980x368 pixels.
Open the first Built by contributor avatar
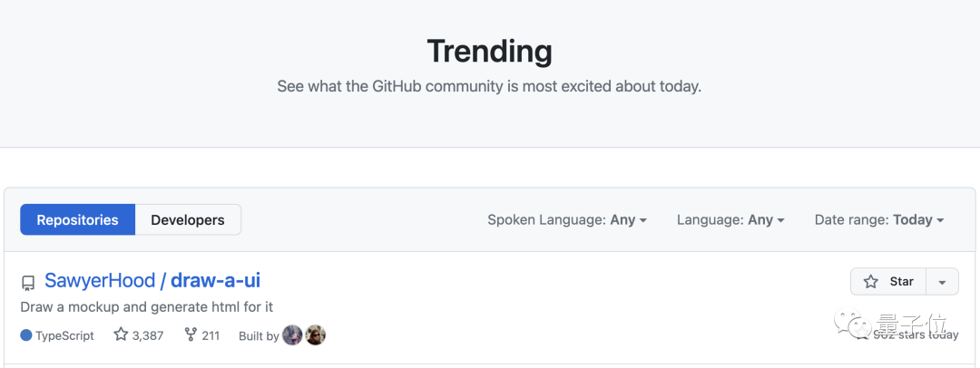[x=292, y=335]
